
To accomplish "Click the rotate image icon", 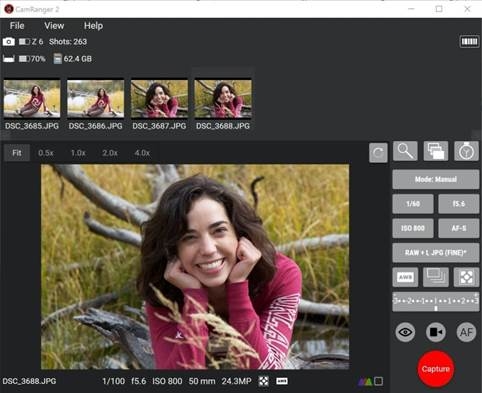I will 378,153.
